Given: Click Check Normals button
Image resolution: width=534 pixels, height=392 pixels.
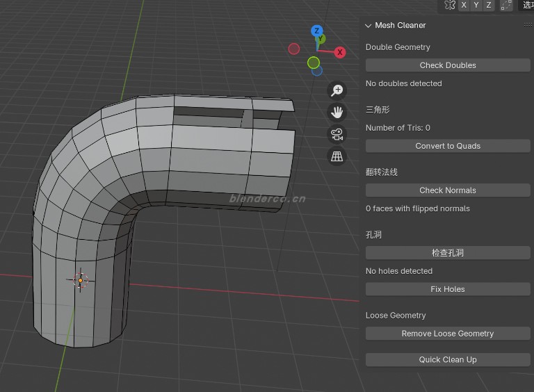Looking at the screenshot, I should point(448,190).
